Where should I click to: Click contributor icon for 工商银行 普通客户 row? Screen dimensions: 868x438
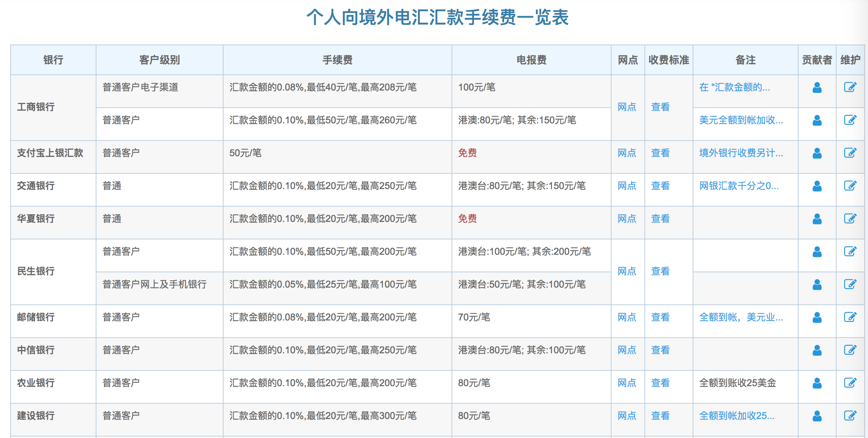pos(817,120)
